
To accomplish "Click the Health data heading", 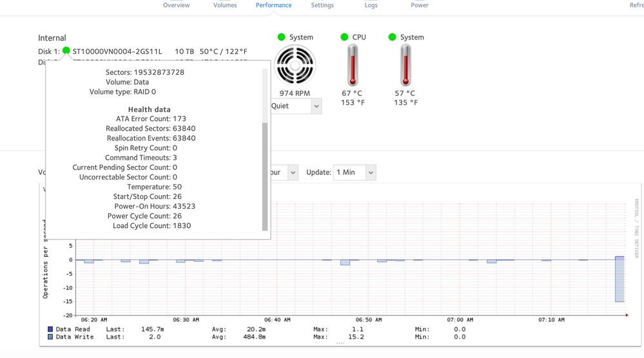I will pyautogui.click(x=149, y=109).
